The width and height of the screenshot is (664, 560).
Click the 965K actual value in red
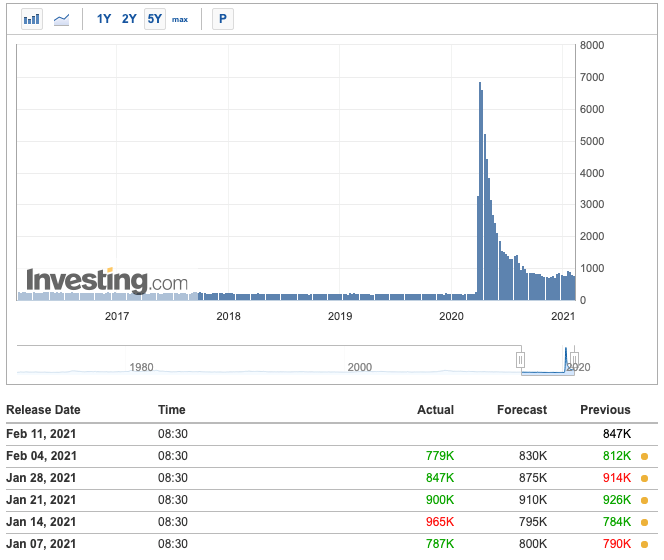(440, 522)
